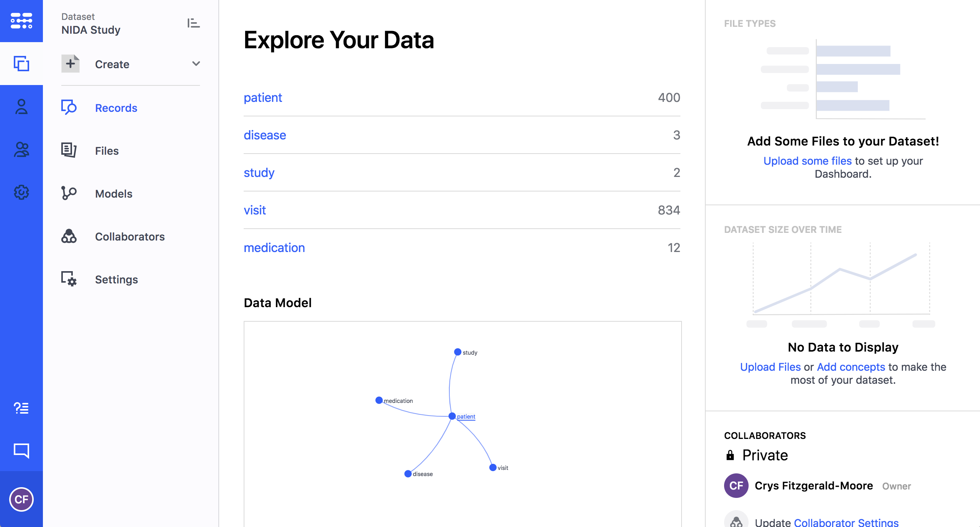Click the CF user avatar in the sidebar
Screen dimensions: 980x527
pos(21,499)
